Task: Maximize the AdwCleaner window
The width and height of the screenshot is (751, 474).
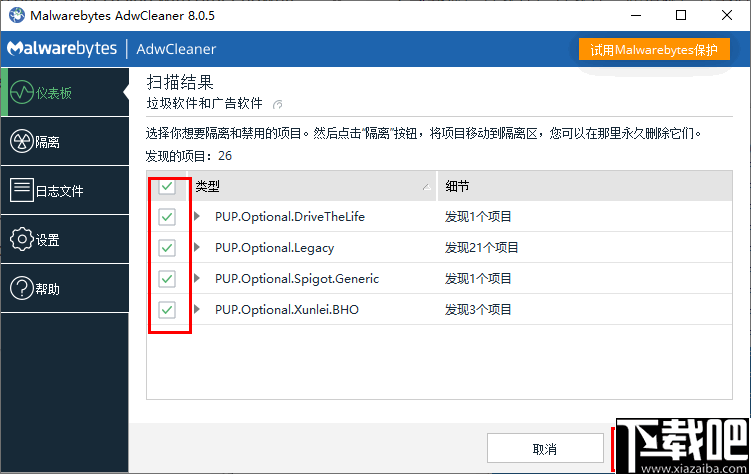Action: pos(681,15)
